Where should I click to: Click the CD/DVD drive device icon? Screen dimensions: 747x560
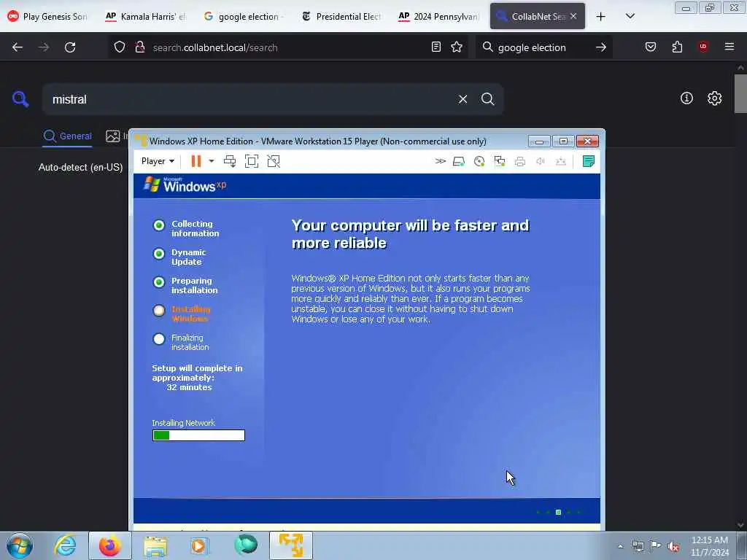click(x=479, y=161)
